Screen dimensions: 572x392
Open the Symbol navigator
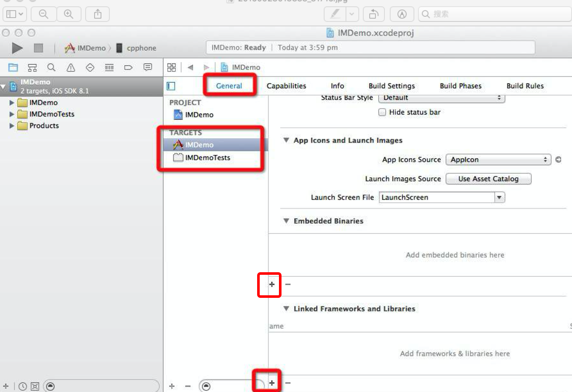click(x=32, y=67)
